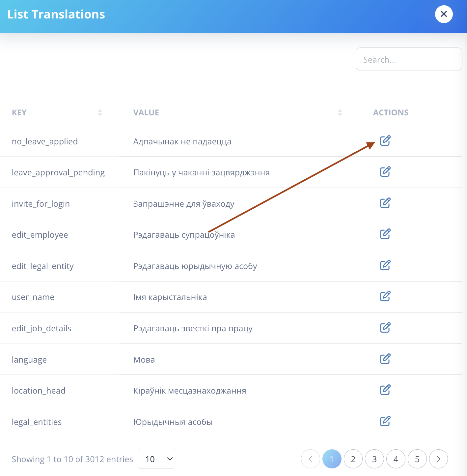
Task: Edit the user_name translation
Action: [385, 296]
